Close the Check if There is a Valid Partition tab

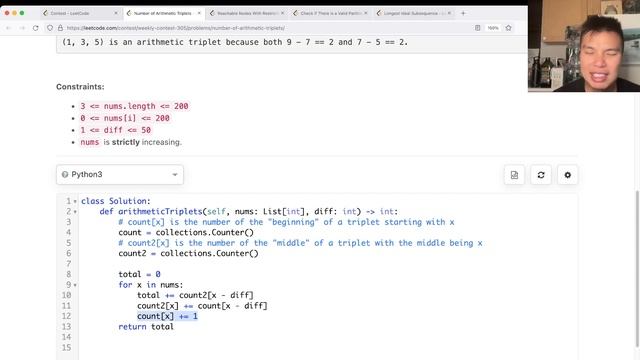[x=366, y=13]
